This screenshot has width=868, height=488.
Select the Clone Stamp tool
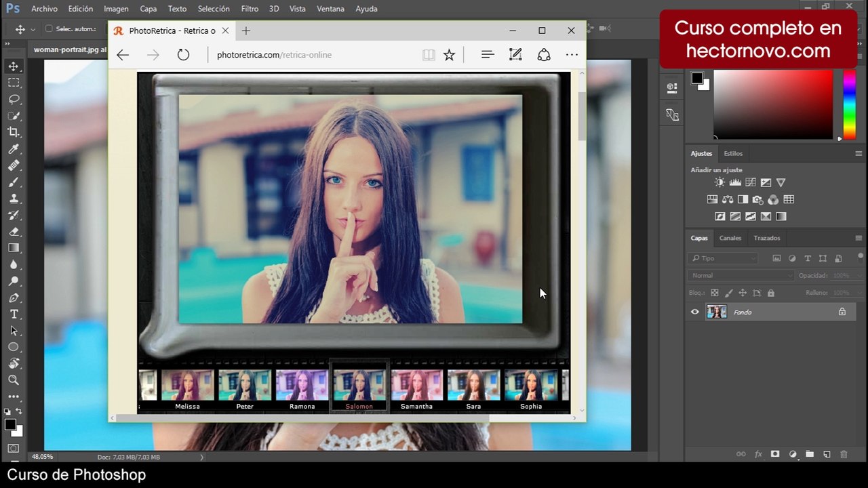coord(14,199)
